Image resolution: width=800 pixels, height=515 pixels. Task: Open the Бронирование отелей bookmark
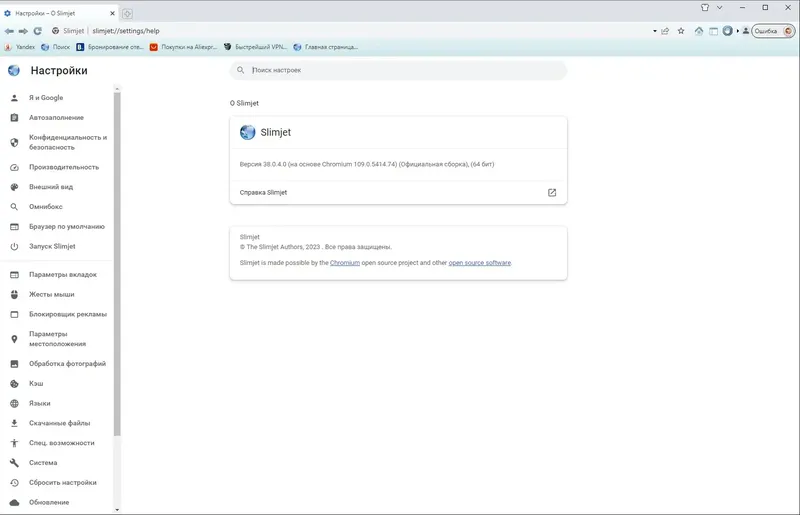pyautogui.click(x=110, y=47)
